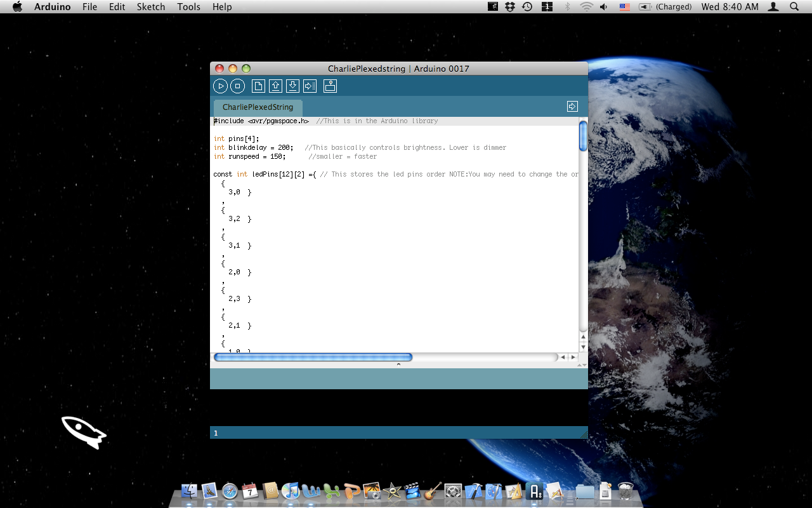The height and width of the screenshot is (508, 812).
Task: Click the '3,1' array entry in the code
Action: (x=234, y=245)
